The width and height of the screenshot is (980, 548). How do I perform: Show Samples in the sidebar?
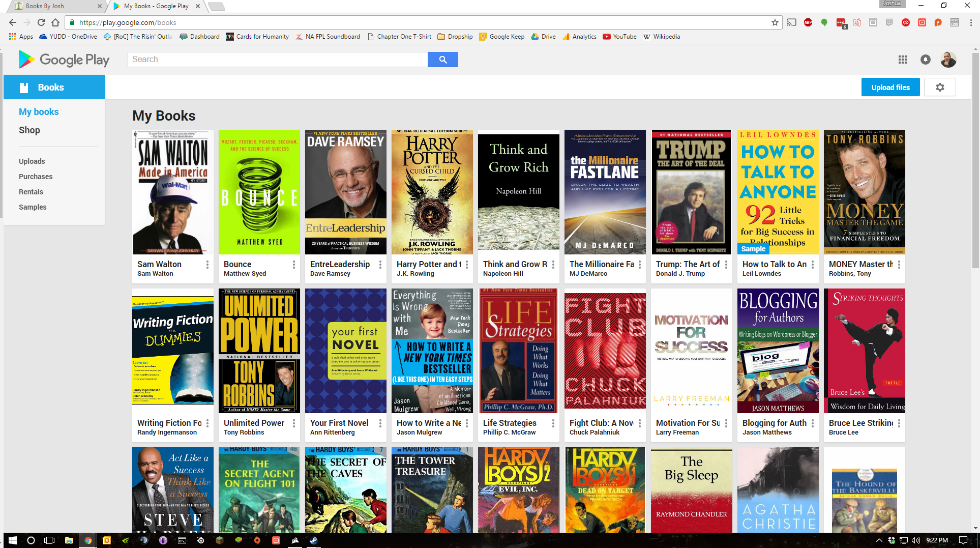click(33, 207)
